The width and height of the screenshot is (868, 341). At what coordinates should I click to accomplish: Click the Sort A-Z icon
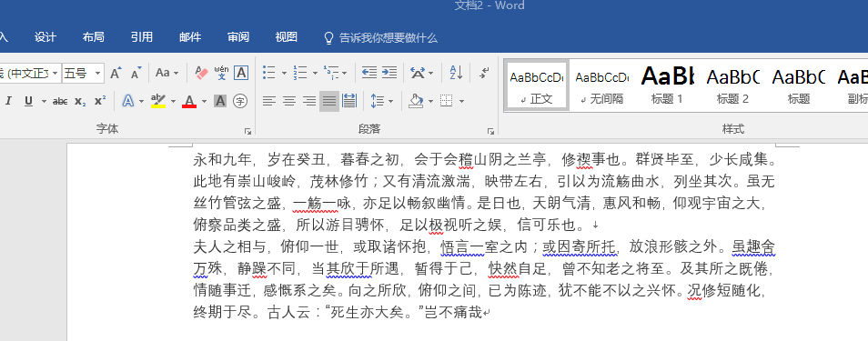(x=456, y=73)
